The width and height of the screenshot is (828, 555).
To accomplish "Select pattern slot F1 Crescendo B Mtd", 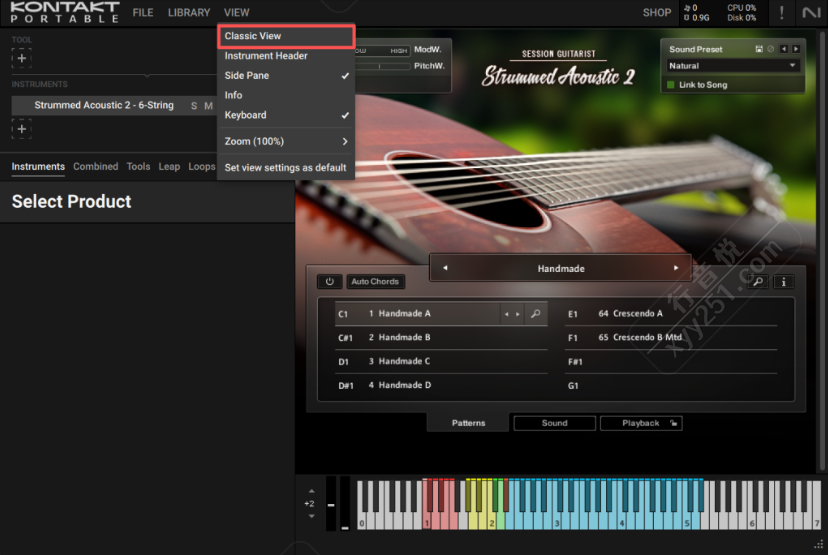I will click(671, 337).
